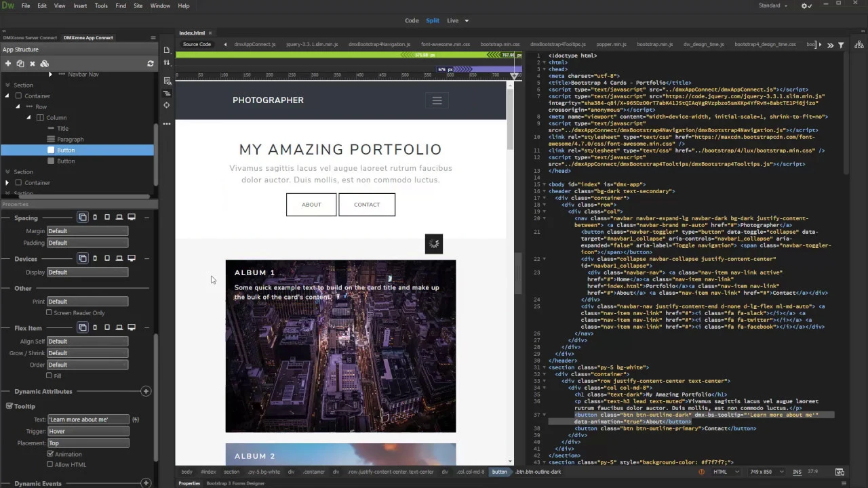Expand the Navbar Nav node
This screenshot has width=868, height=488.
click(50, 74)
